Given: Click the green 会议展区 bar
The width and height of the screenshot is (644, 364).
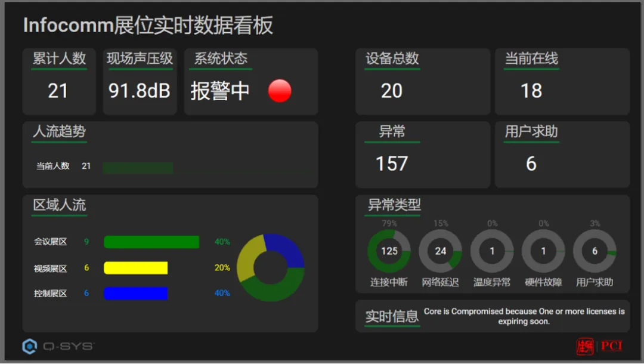Looking at the screenshot, I should [x=151, y=242].
